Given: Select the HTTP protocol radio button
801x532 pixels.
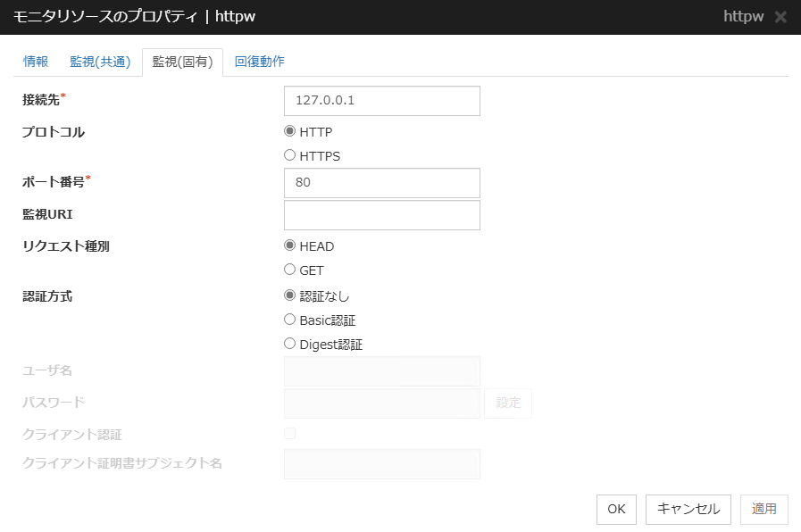Looking at the screenshot, I should point(289,130).
